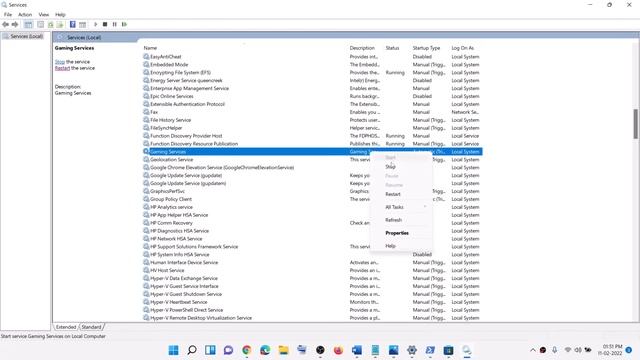Image resolution: width=640 pixels, height=360 pixels.
Task: Sort by the Log On As column header
Action: pos(462,48)
